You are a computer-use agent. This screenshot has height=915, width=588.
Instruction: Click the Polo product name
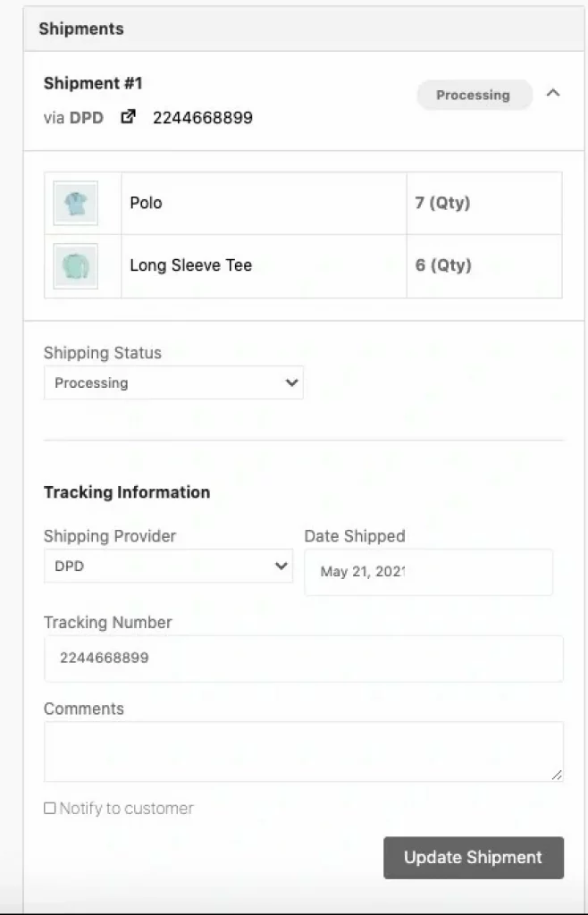[x=146, y=203]
